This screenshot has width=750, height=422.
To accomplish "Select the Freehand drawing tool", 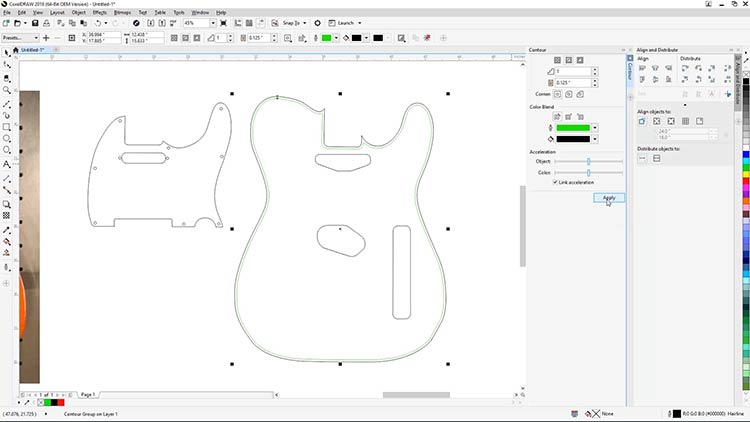I will click(6, 104).
